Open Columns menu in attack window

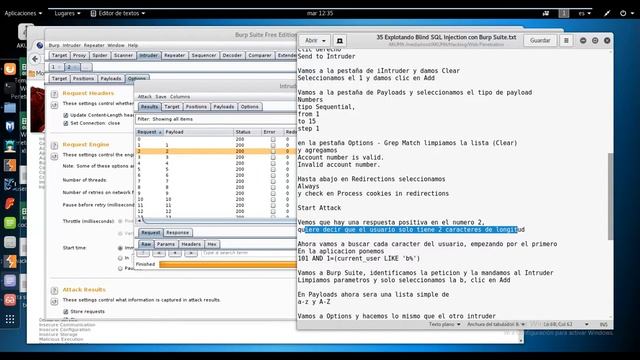coord(180,96)
